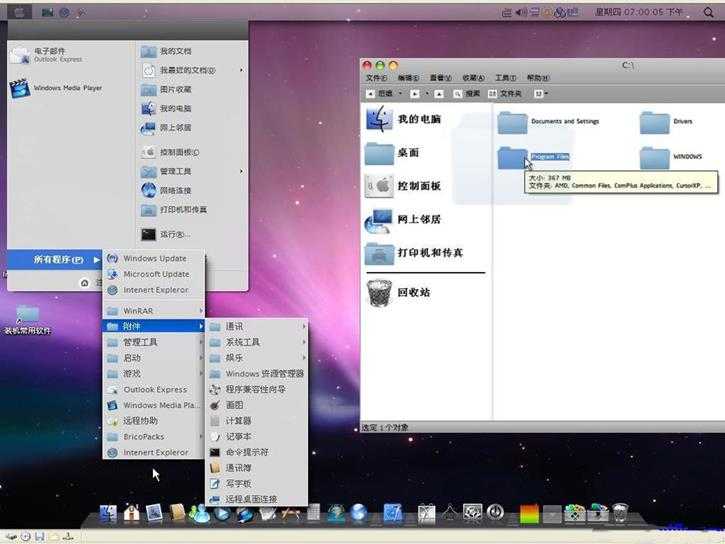Expand the 附件 accessories submenu
Image resolution: width=725 pixels, height=544 pixels.
point(154,326)
